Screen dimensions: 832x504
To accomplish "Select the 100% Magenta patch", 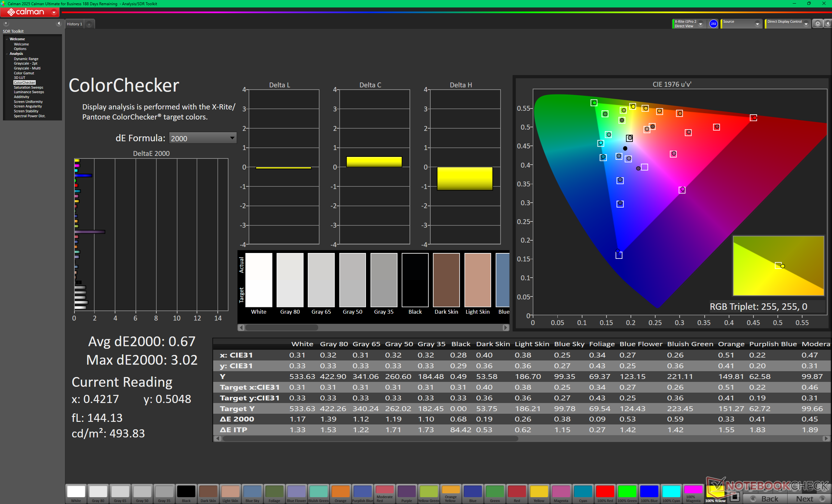I will [693, 494].
